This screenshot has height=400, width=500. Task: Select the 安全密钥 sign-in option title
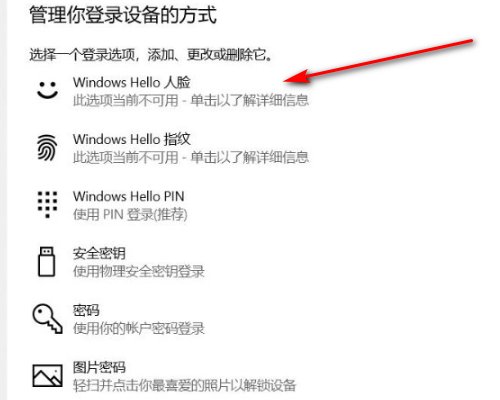(99, 254)
